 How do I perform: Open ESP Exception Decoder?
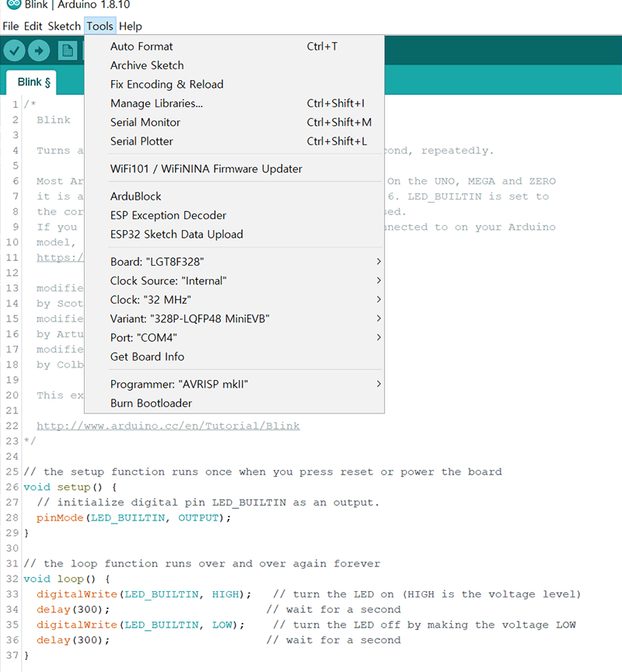click(234, 215)
